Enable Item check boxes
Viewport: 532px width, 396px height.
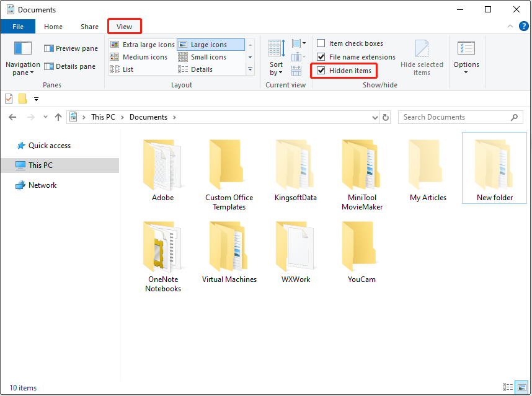(321, 43)
